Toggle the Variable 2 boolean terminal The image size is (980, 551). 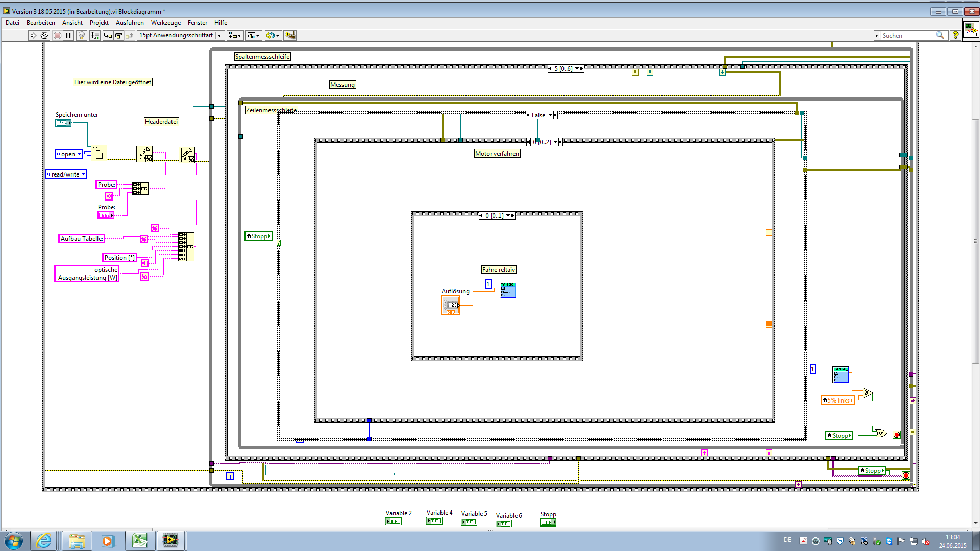[x=393, y=521]
